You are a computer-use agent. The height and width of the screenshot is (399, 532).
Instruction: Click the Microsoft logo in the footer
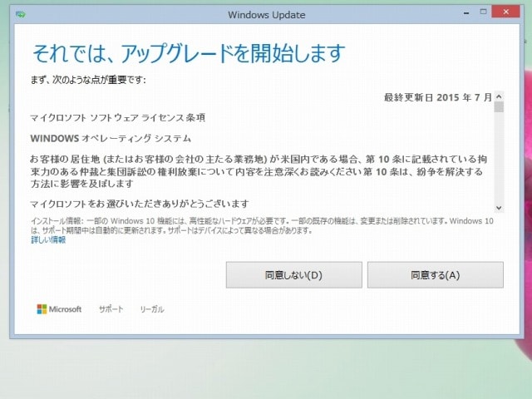pos(59,309)
